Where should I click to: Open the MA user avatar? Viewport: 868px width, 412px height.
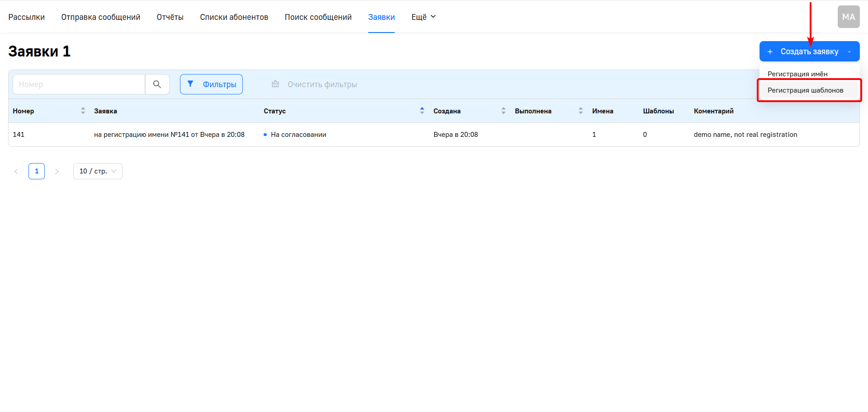pos(848,17)
